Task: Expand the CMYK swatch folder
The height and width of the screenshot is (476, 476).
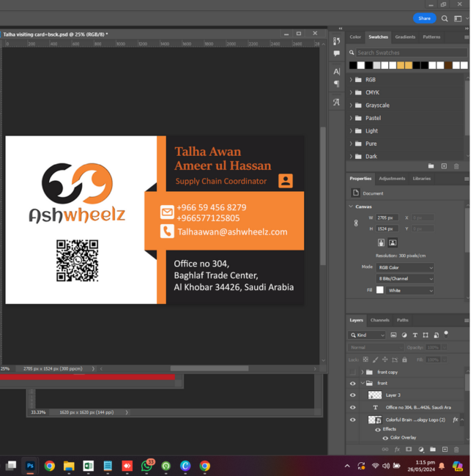Action: (351, 92)
